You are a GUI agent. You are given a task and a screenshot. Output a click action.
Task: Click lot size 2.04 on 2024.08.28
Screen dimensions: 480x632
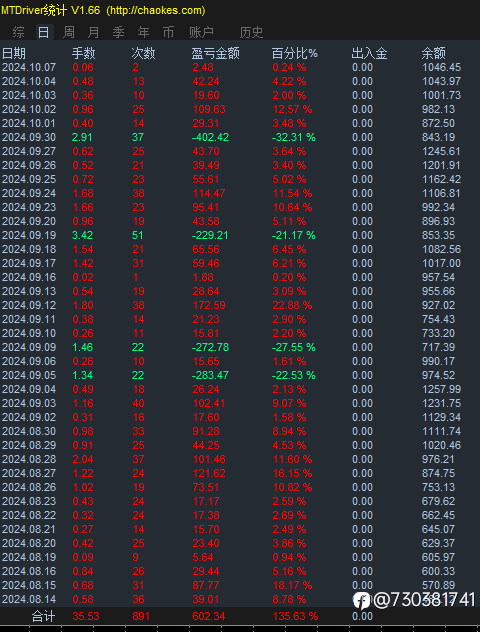coord(83,459)
